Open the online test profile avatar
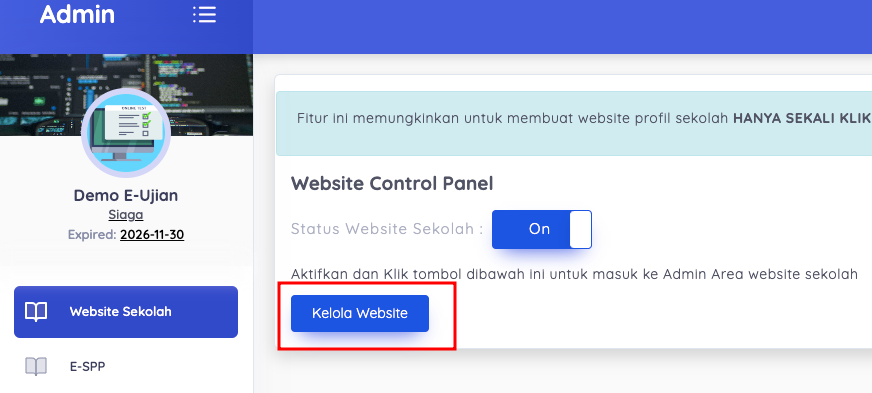872x393 pixels. point(126,133)
